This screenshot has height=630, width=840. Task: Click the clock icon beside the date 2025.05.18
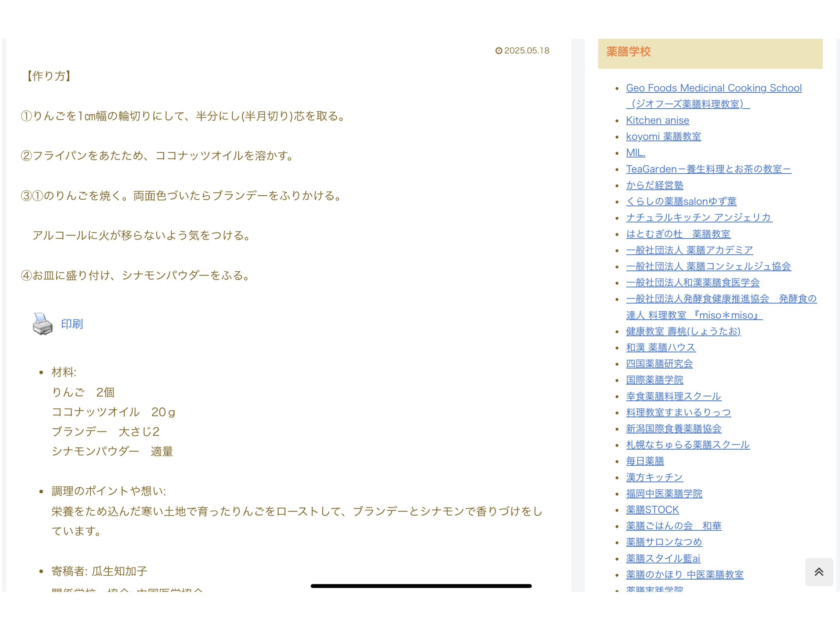(x=499, y=50)
